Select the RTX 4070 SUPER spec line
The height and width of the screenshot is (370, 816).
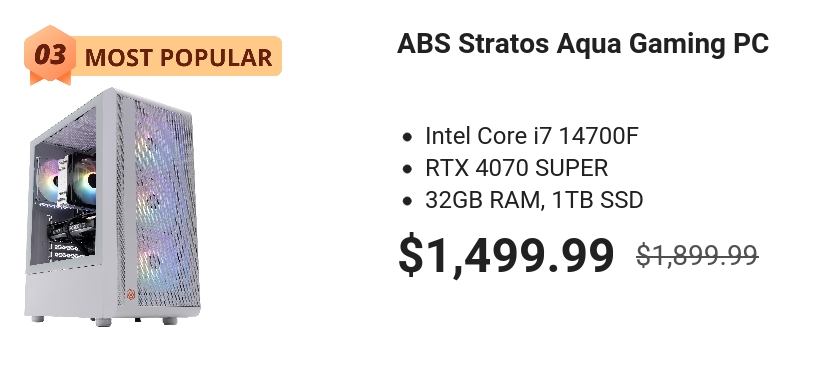click(516, 168)
